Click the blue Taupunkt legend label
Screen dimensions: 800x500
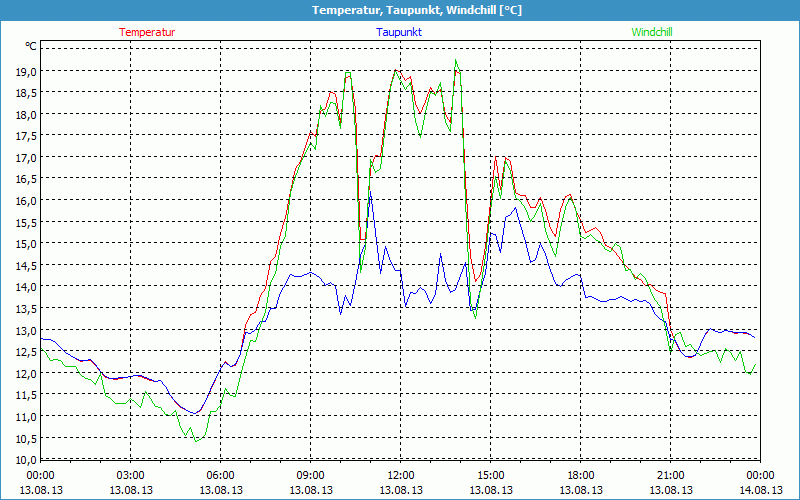(399, 32)
